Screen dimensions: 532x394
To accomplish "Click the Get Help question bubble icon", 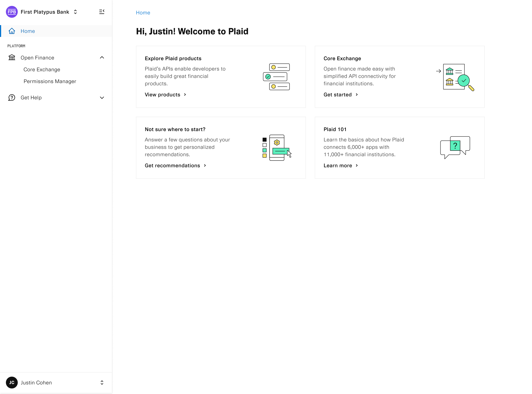I will (12, 97).
